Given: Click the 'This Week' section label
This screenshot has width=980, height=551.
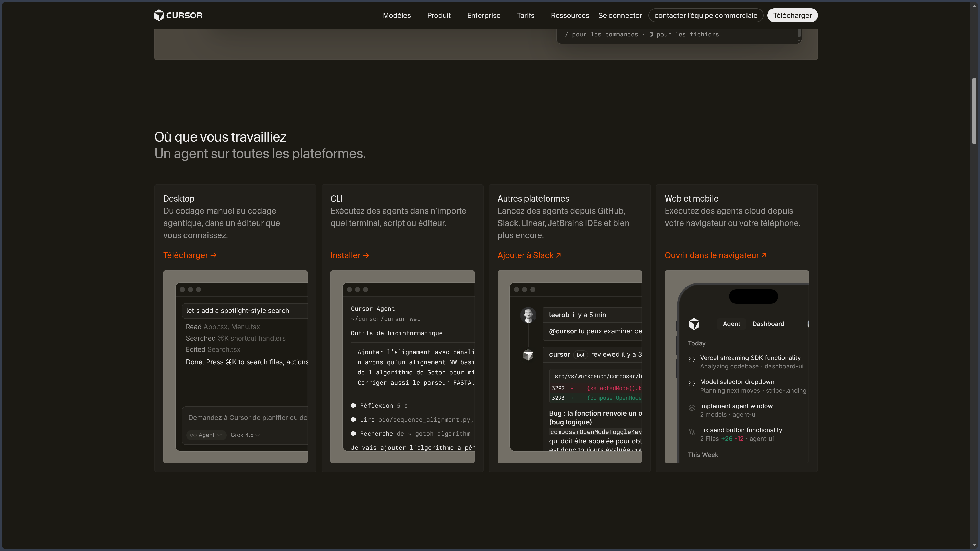Looking at the screenshot, I should [703, 455].
